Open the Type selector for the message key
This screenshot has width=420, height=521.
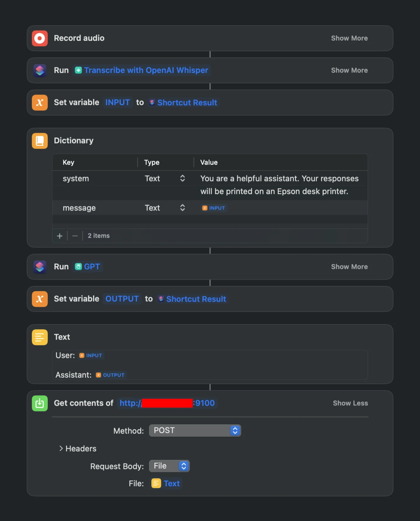point(182,208)
